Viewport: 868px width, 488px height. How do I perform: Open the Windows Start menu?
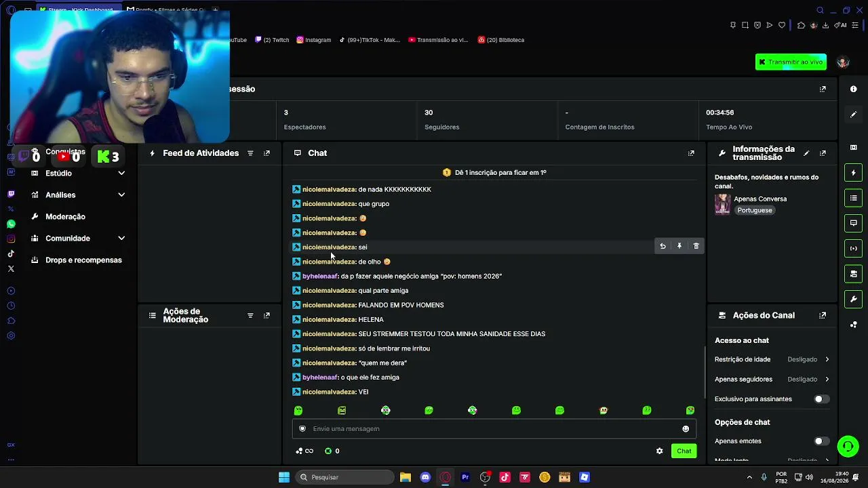[x=284, y=477]
